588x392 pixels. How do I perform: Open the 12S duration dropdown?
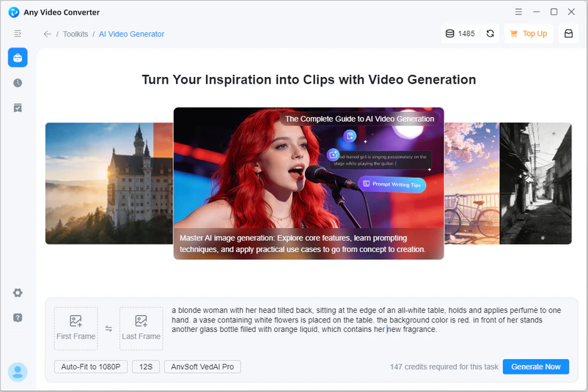[146, 366]
